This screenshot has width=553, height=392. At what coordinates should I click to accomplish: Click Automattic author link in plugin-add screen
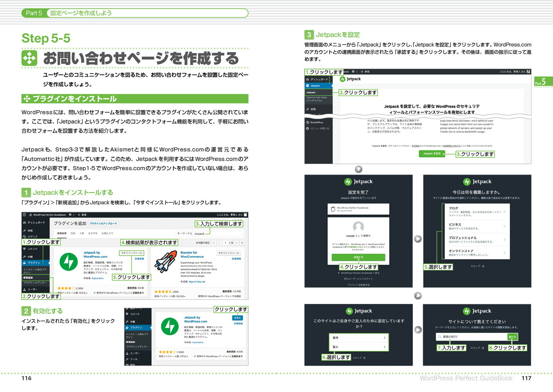point(98,278)
